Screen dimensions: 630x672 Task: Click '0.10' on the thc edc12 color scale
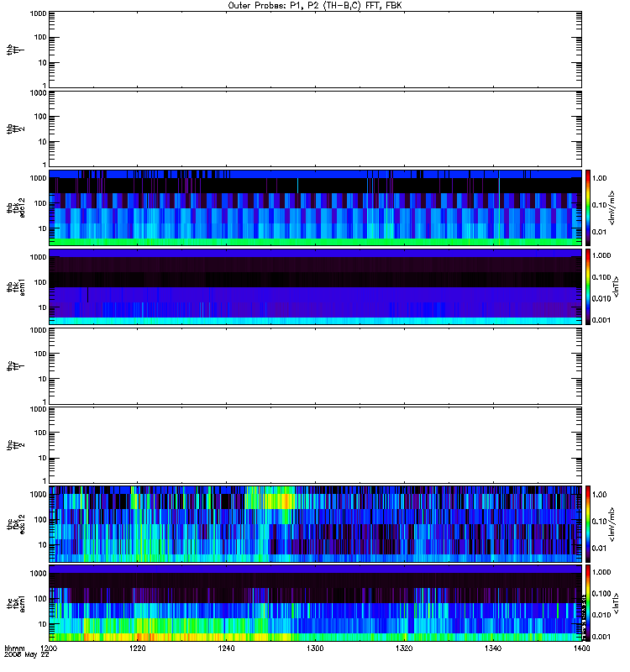pos(599,522)
